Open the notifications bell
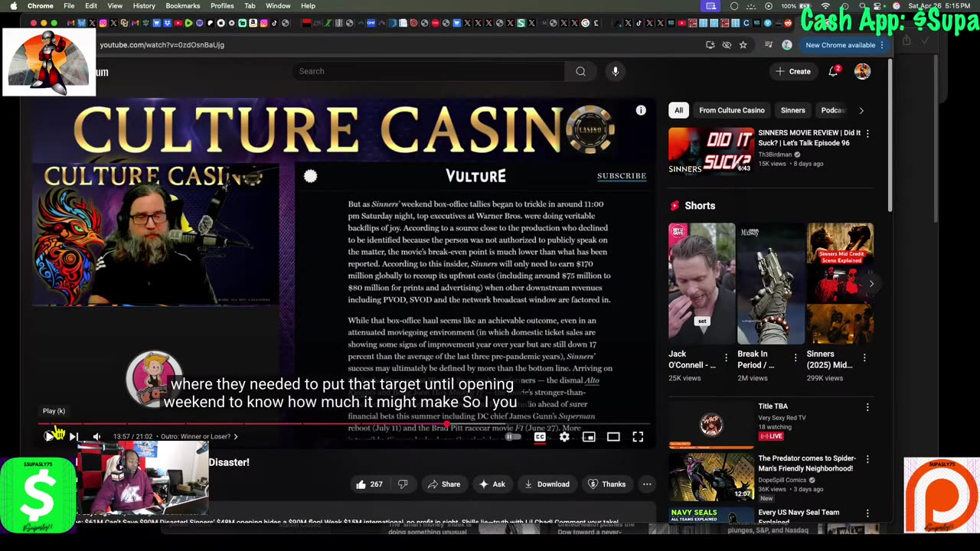The image size is (980, 551). click(x=833, y=71)
